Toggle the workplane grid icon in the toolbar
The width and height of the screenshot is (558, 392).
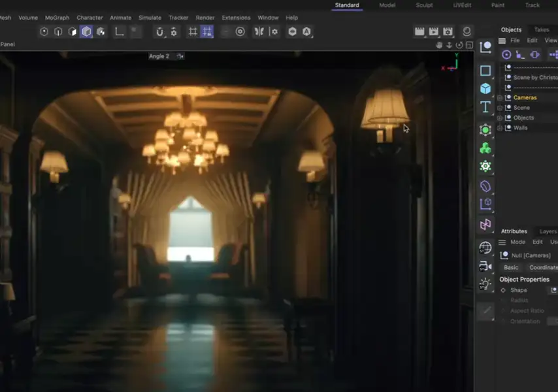coord(193,31)
